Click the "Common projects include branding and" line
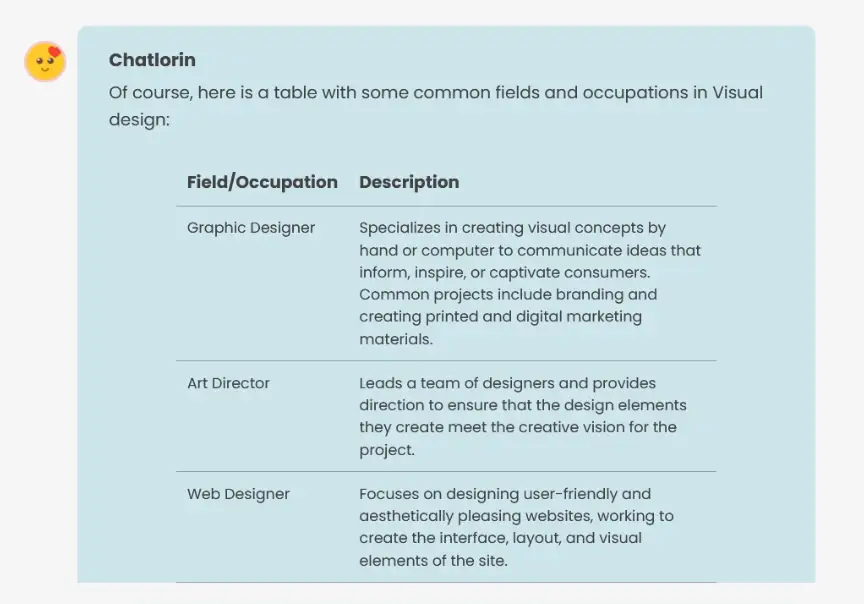This screenshot has height=604, width=864. [508, 295]
